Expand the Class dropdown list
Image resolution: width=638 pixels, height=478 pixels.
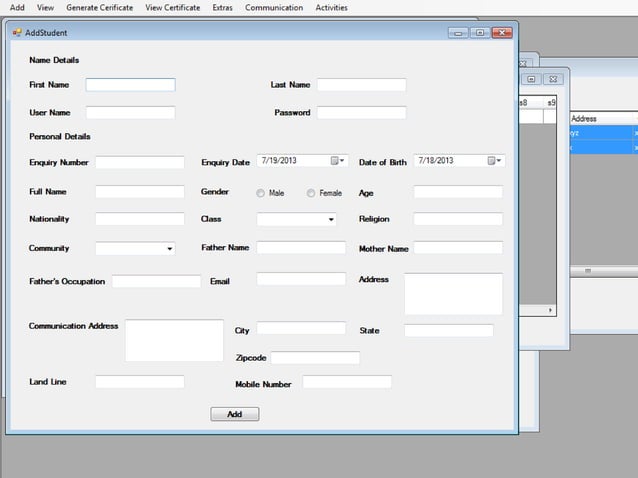point(330,220)
